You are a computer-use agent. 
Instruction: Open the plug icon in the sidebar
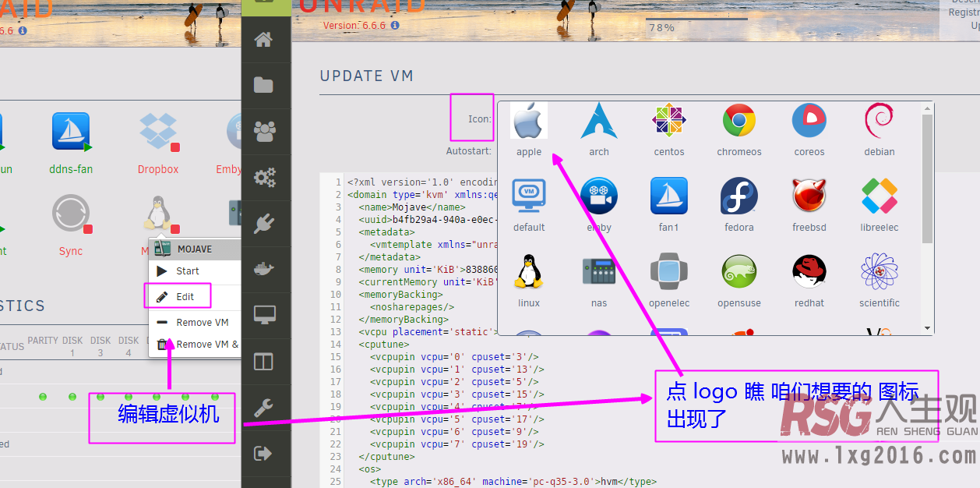coord(264,225)
